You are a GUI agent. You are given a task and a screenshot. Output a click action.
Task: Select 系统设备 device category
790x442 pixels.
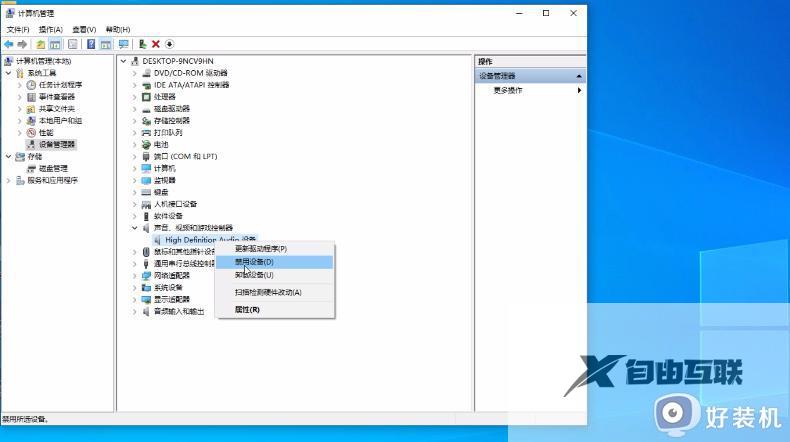[168, 287]
